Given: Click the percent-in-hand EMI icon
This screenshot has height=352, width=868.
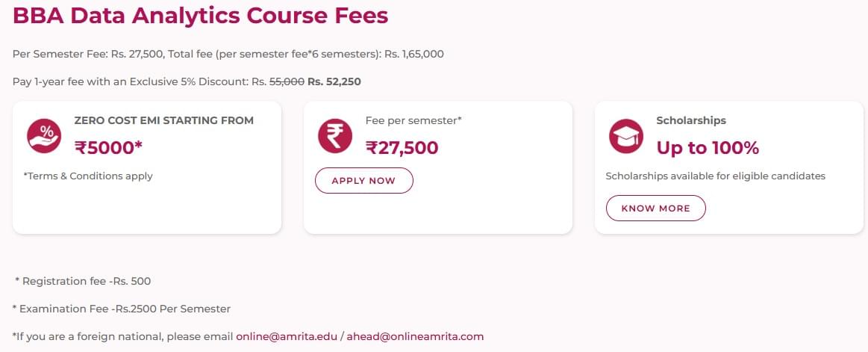Looking at the screenshot, I should tap(44, 136).
